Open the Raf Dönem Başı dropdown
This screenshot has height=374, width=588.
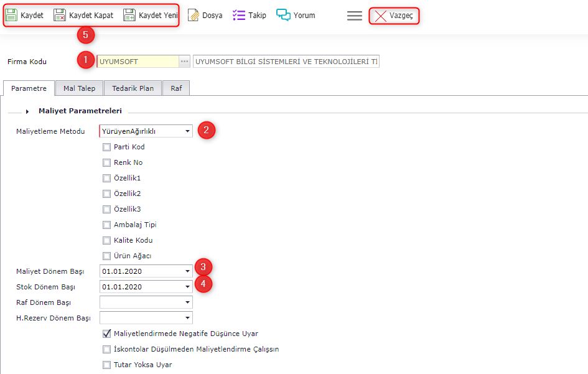pos(187,302)
